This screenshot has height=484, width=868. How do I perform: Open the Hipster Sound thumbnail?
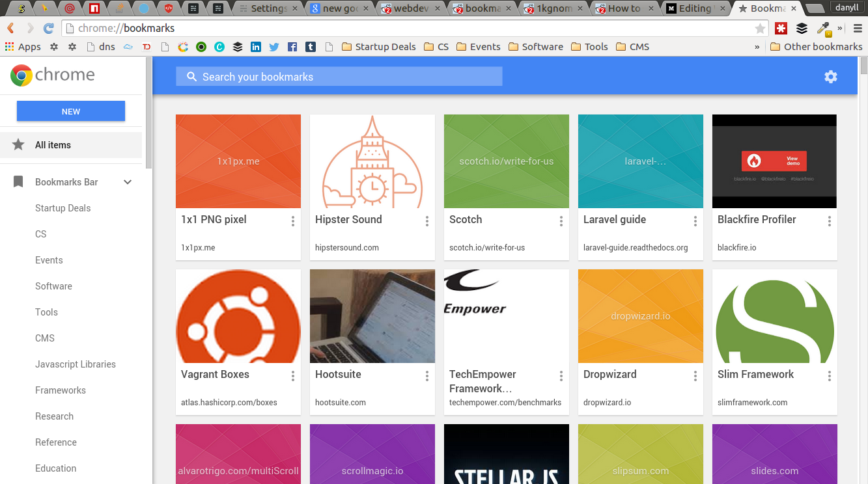pos(372,161)
